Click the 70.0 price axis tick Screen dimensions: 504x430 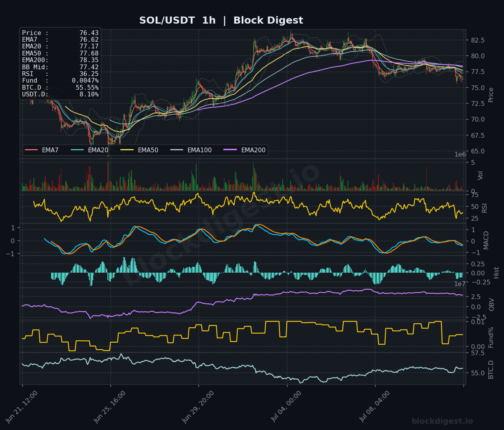click(x=478, y=120)
